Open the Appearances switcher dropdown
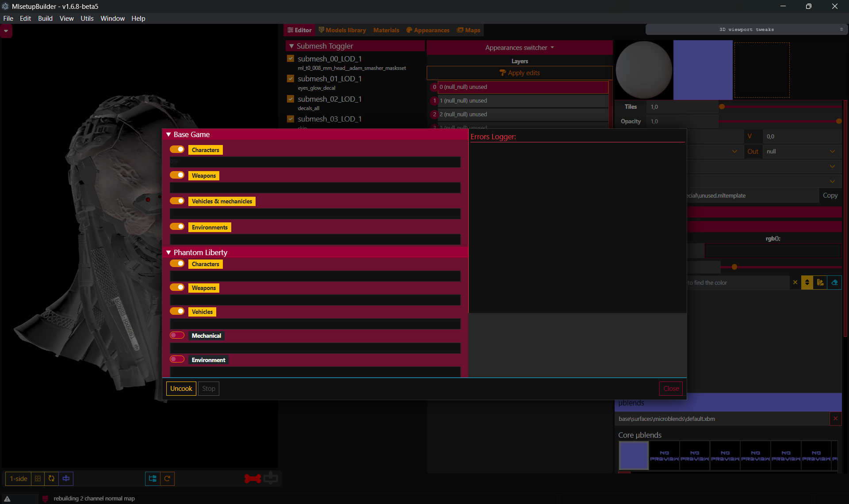 519,47
